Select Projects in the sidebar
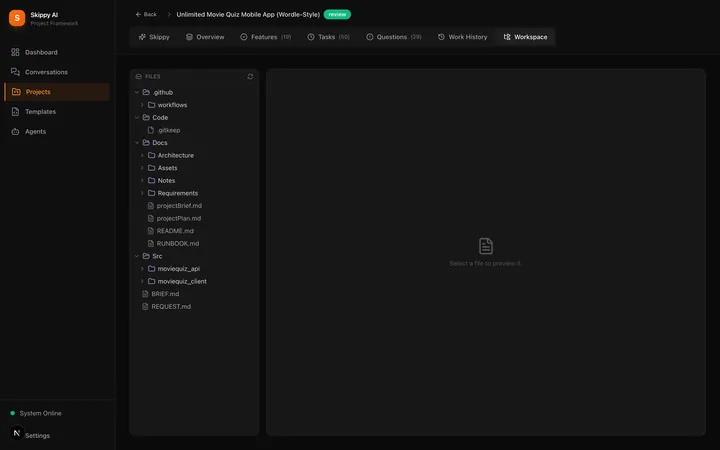The width and height of the screenshot is (720, 450). 56,92
